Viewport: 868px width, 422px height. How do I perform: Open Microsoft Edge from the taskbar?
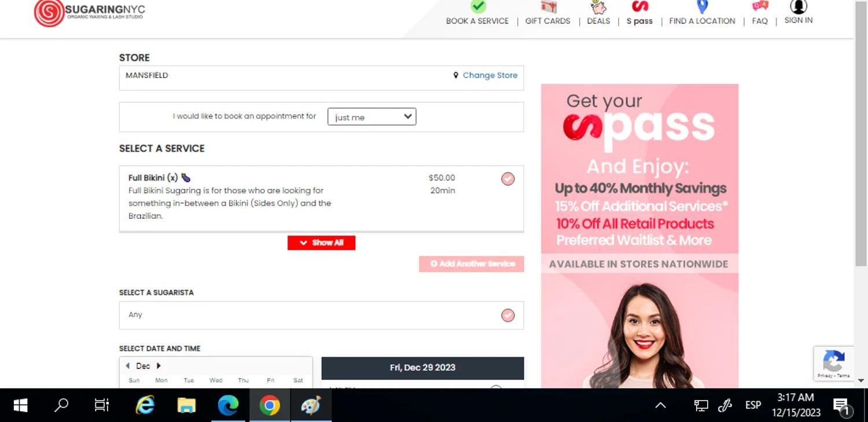point(228,405)
